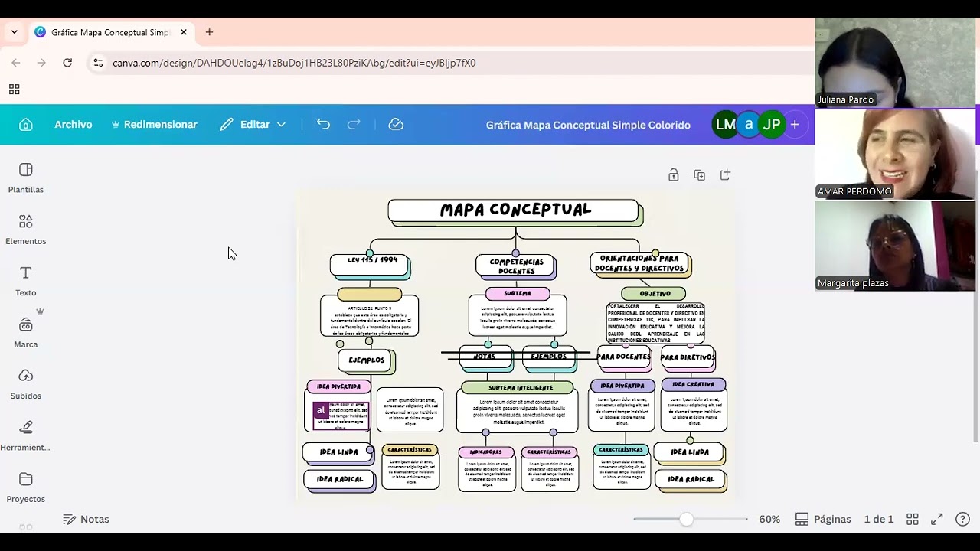Add collaborator with plus button
Screen dimensions: 980x551
(795, 124)
